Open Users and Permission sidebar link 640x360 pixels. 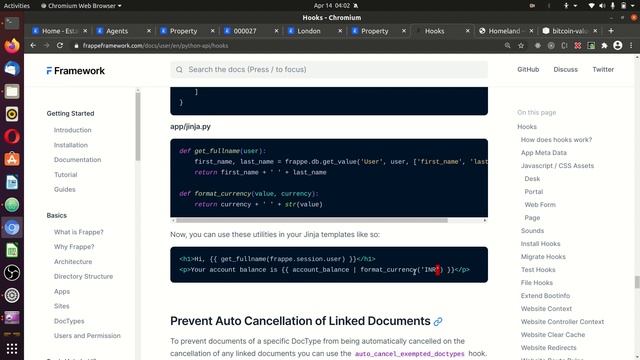[87, 336]
